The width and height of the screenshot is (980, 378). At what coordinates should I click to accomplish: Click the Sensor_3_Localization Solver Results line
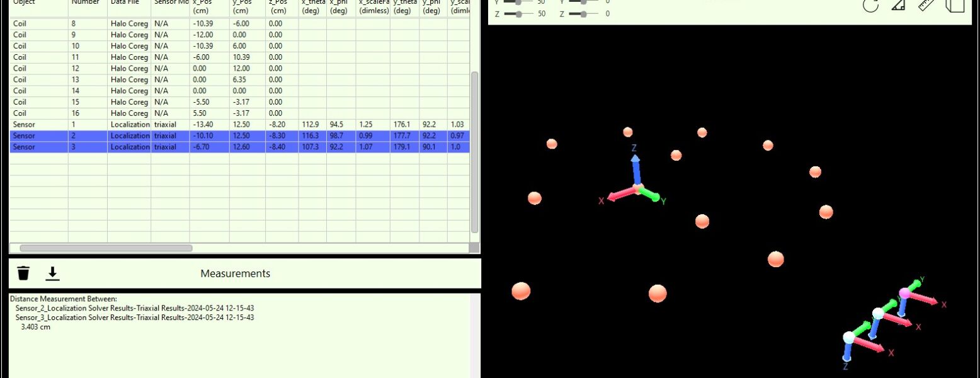135,318
